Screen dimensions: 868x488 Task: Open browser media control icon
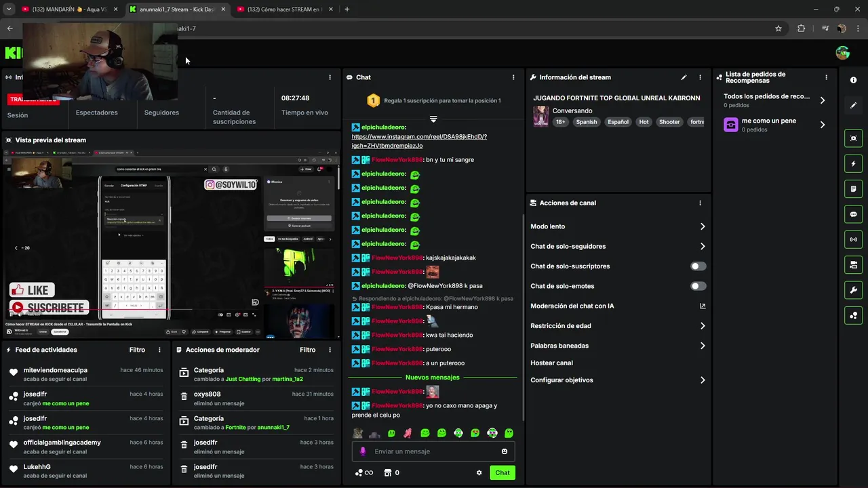825,28
